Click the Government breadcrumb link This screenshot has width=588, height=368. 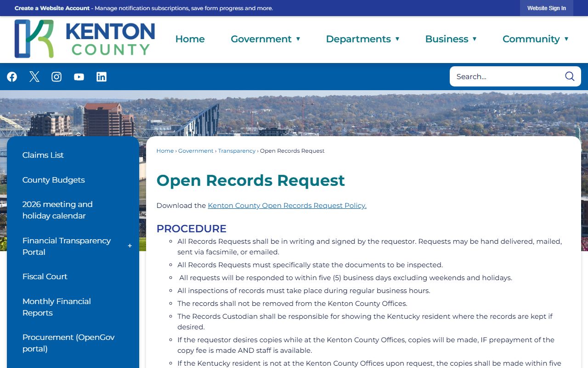pos(196,151)
